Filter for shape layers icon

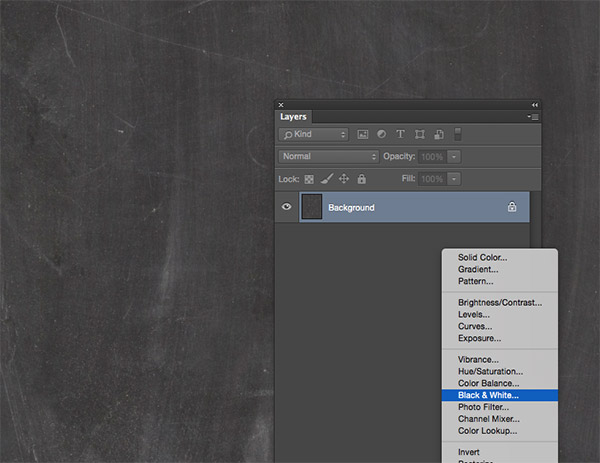coord(420,134)
